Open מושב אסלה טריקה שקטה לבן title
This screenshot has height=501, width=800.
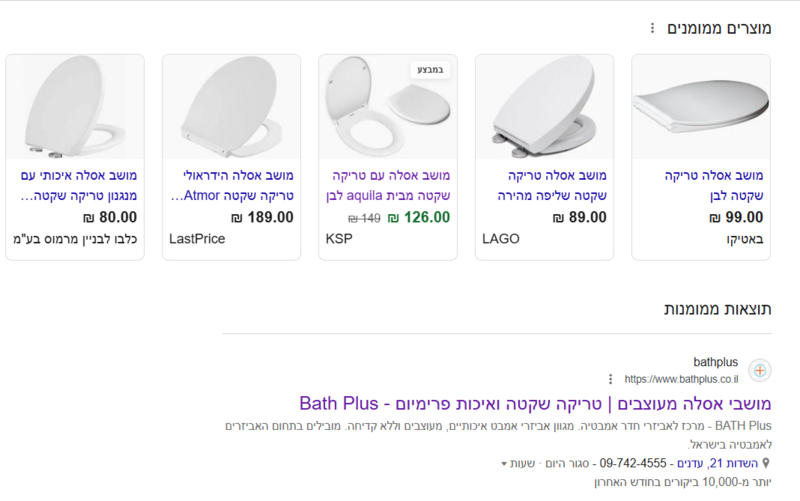point(714,185)
